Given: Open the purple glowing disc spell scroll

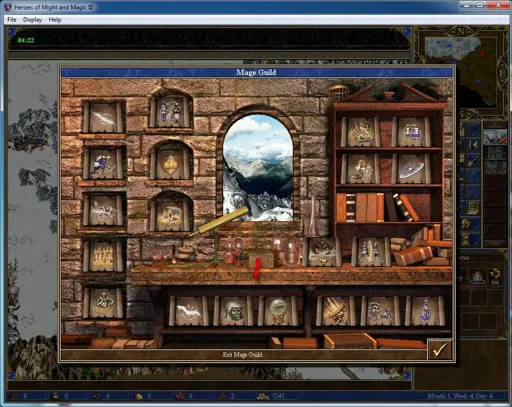Looking at the screenshot, I should (412, 169).
